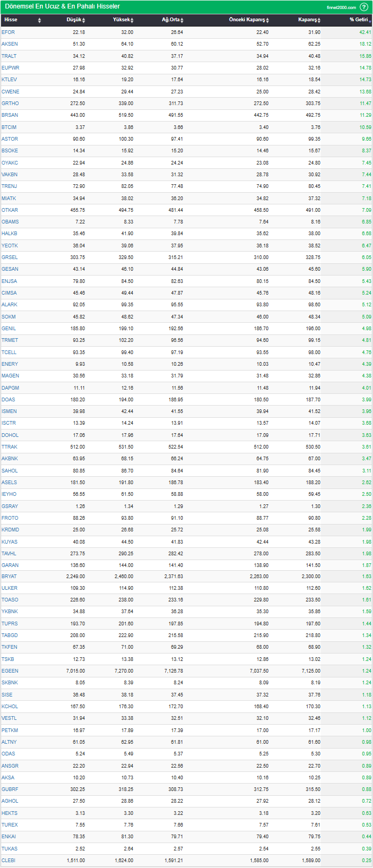Click the CLEBI ticker link

pyautogui.click(x=9, y=861)
